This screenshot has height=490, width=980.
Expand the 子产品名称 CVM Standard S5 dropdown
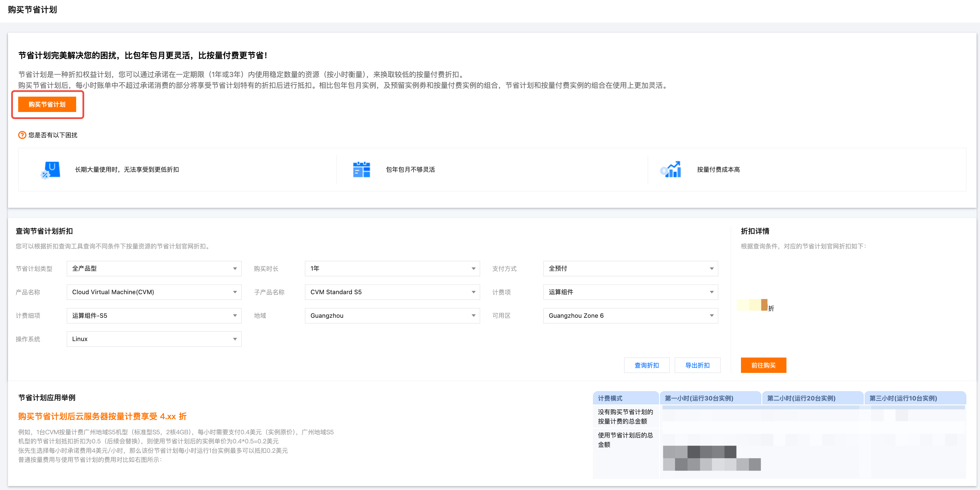tap(392, 292)
